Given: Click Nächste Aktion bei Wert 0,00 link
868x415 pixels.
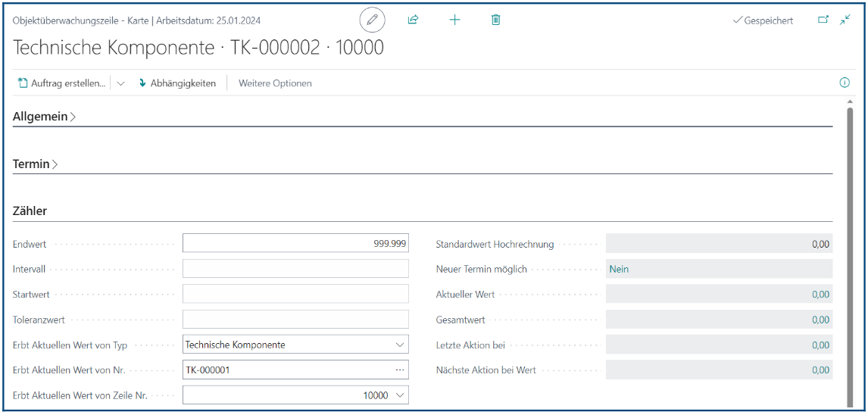Looking at the screenshot, I should pyautogui.click(x=820, y=370).
